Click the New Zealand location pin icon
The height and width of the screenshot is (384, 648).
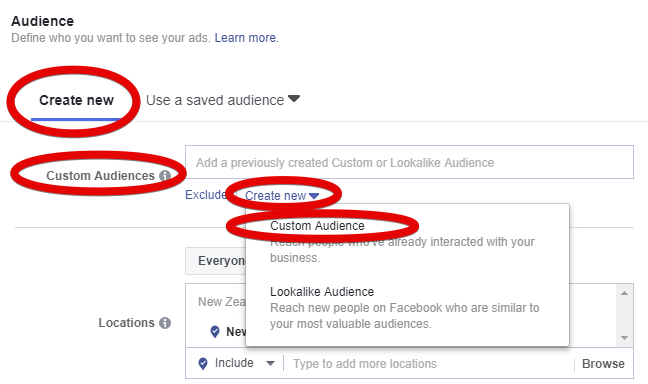215,332
